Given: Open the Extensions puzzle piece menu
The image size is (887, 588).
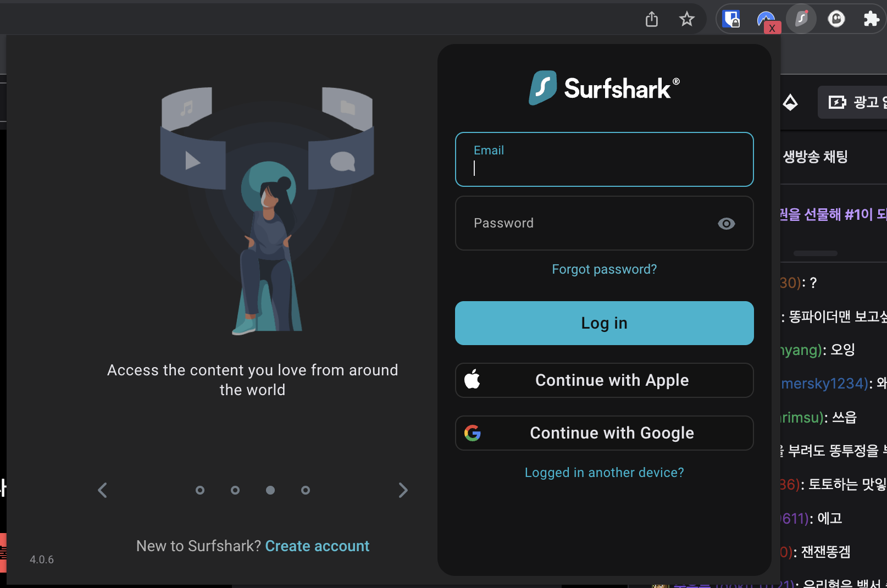Looking at the screenshot, I should point(871,19).
